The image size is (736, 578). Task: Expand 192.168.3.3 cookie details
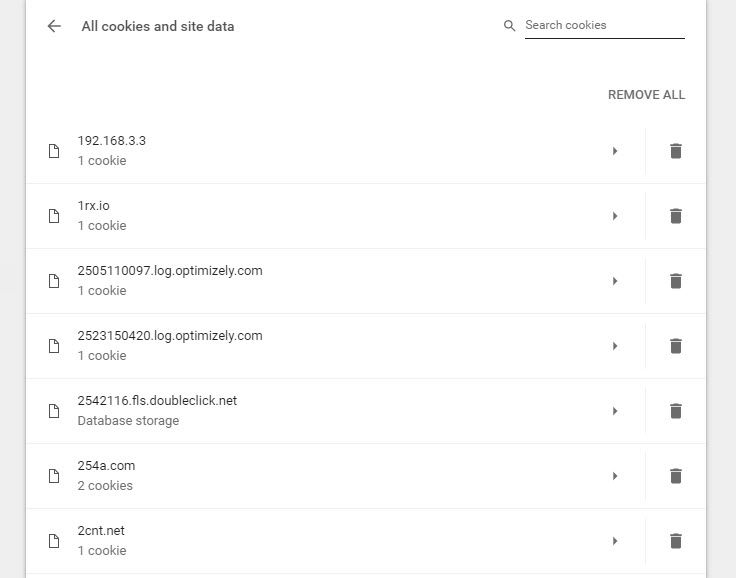tap(615, 151)
